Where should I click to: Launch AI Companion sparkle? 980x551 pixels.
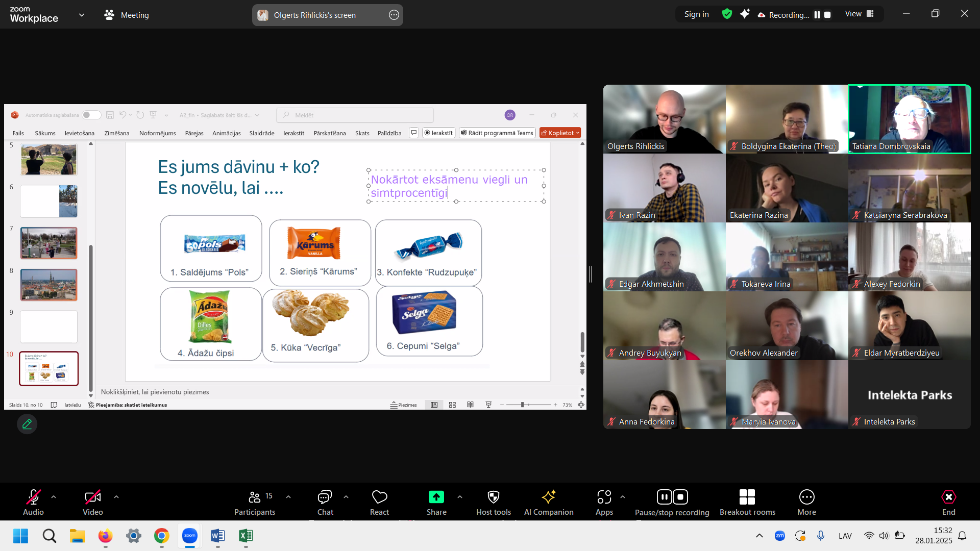(x=549, y=503)
